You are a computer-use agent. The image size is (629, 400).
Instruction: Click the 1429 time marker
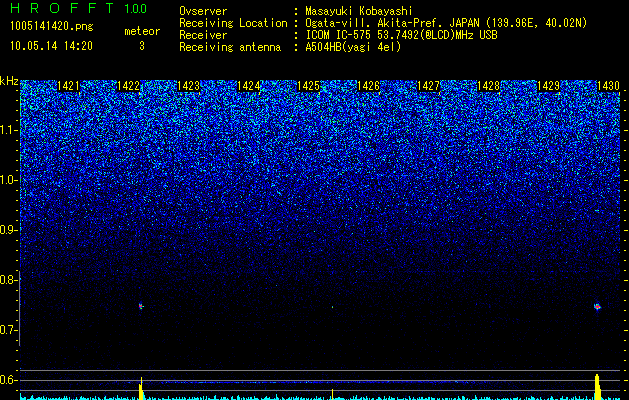(548, 86)
